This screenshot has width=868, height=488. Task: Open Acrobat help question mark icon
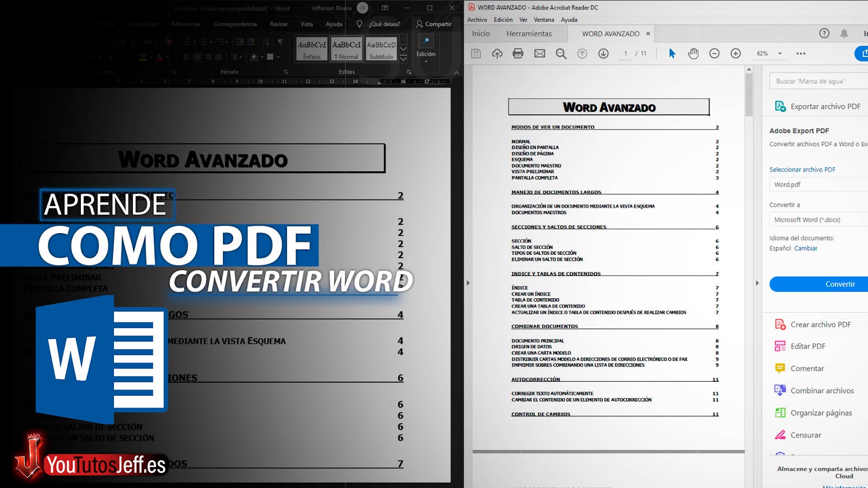pyautogui.click(x=824, y=33)
